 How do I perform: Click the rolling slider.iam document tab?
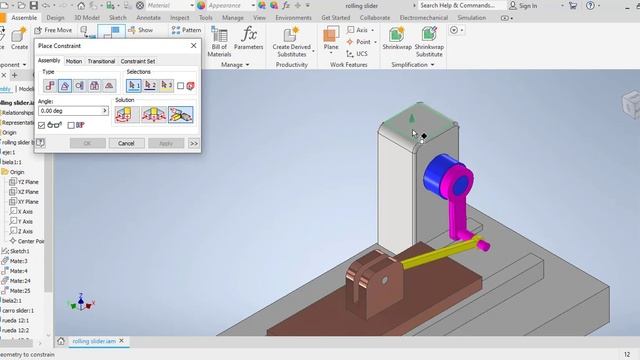(94, 341)
